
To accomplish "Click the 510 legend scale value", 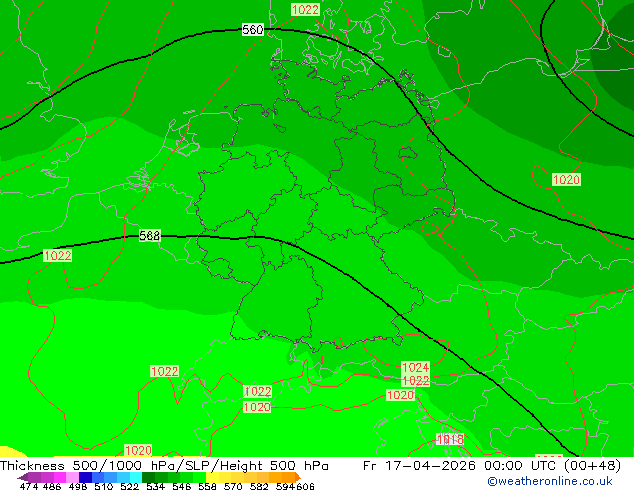I will [x=104, y=486].
